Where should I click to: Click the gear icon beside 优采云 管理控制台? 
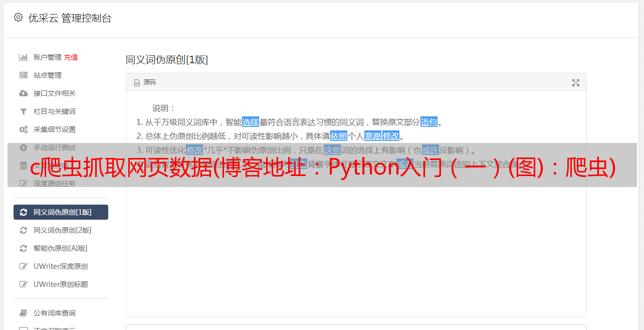tap(19, 18)
